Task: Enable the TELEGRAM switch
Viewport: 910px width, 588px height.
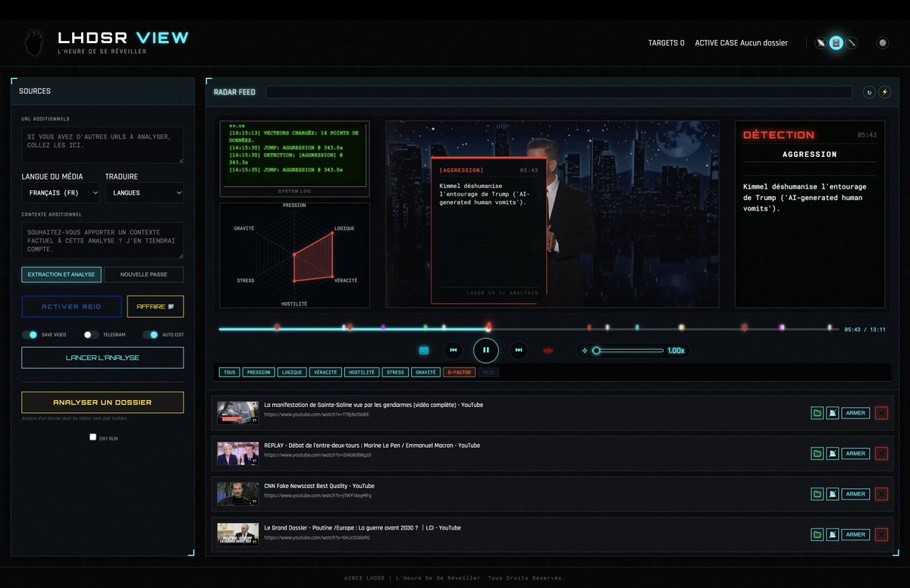Action: pyautogui.click(x=91, y=334)
